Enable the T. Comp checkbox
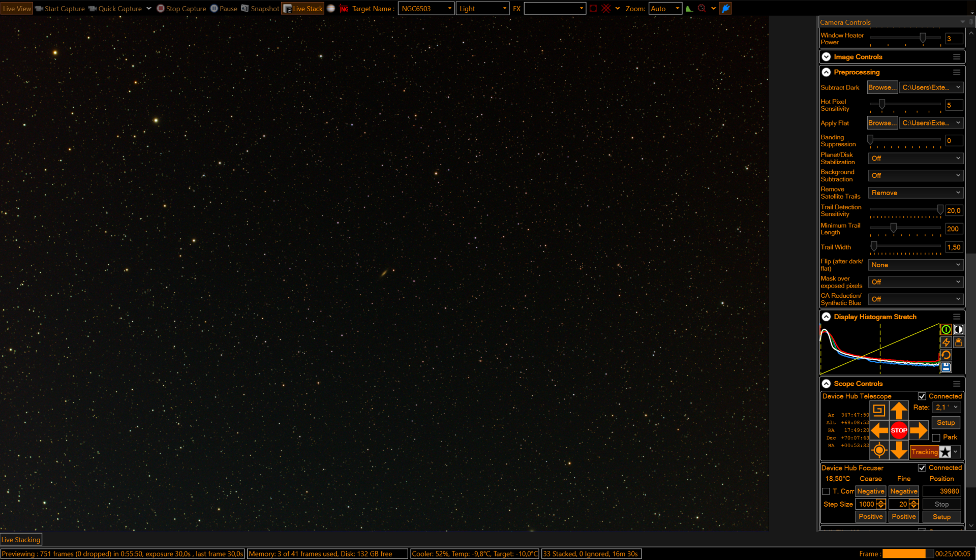This screenshot has width=976, height=560. 826,491
